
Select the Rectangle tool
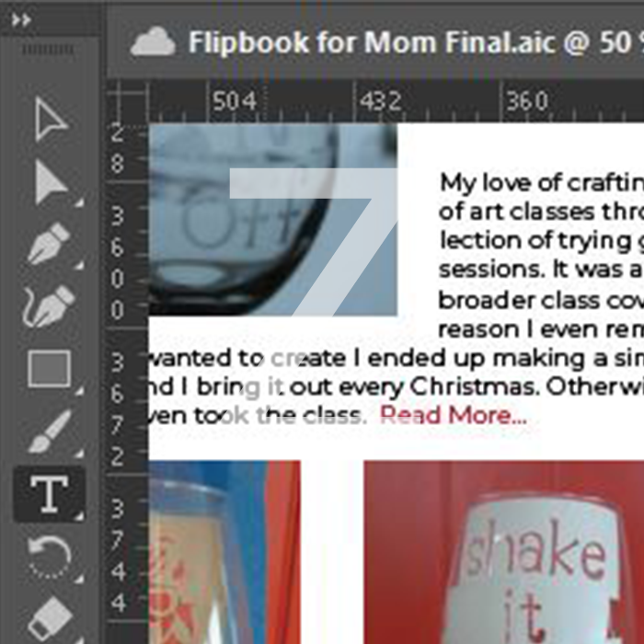(50, 369)
